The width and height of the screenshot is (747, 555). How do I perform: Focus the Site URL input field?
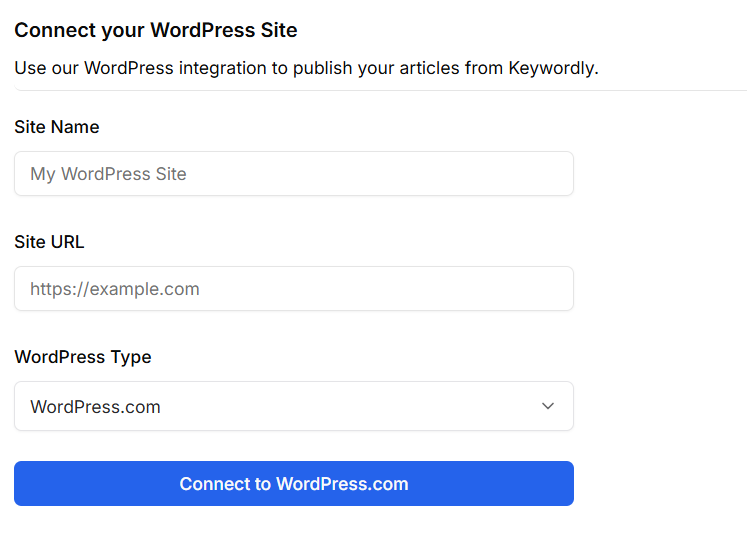(293, 289)
